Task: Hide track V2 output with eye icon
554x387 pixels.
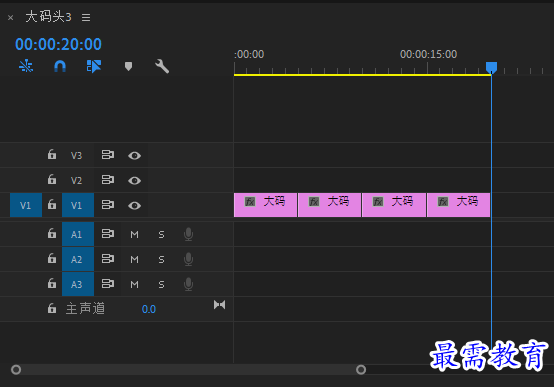Action: (134, 181)
